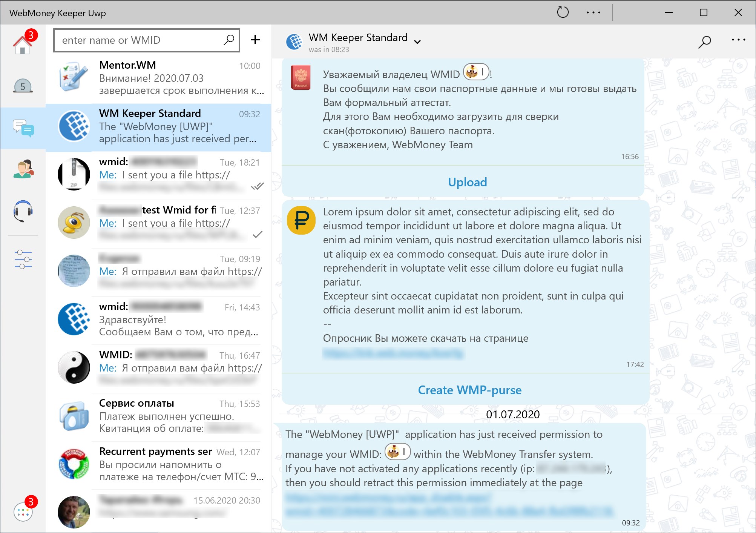Open the contacts sidebar icon
Viewport: 756px width, 533px height.
click(23, 169)
